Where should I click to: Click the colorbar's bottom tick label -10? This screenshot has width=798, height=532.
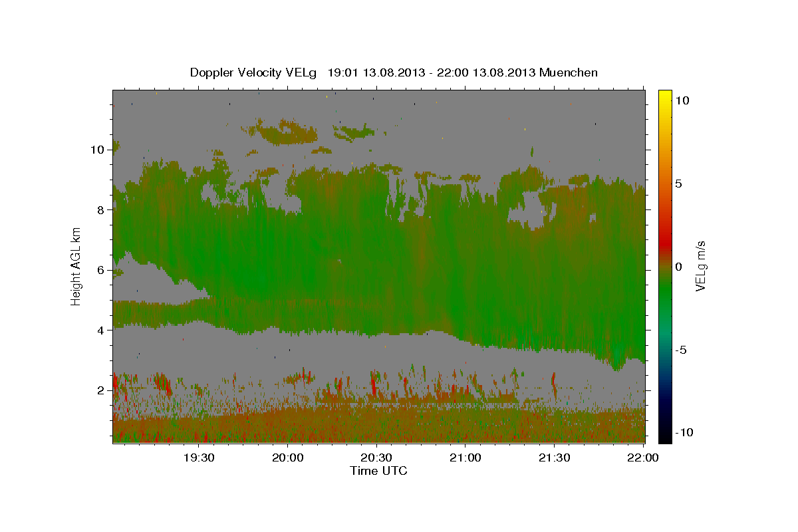pos(684,432)
